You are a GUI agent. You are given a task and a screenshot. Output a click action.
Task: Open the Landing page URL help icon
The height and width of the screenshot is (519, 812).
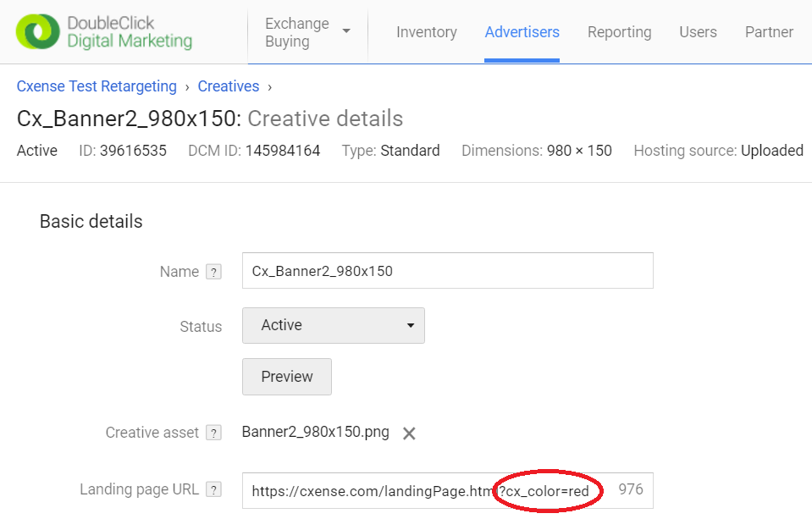click(213, 489)
